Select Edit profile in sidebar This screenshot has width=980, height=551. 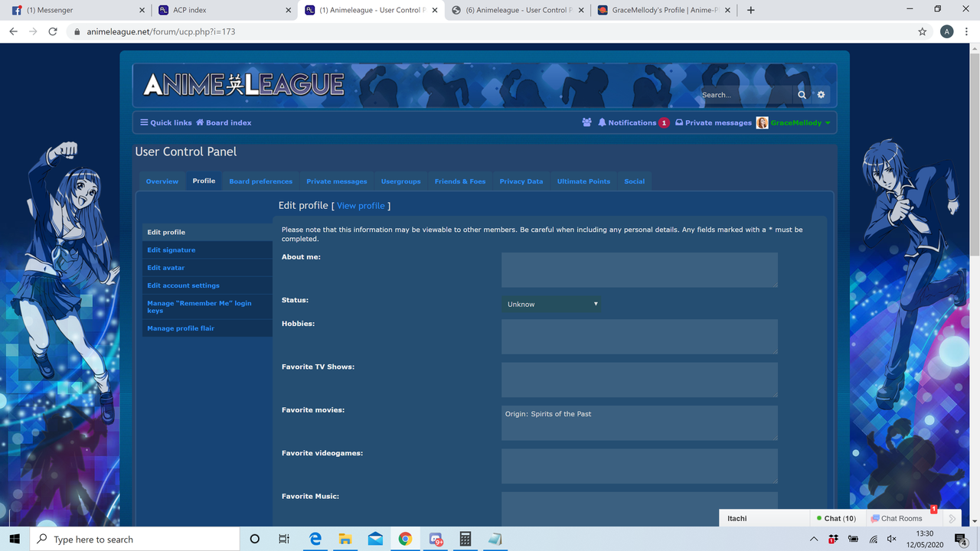point(207,232)
